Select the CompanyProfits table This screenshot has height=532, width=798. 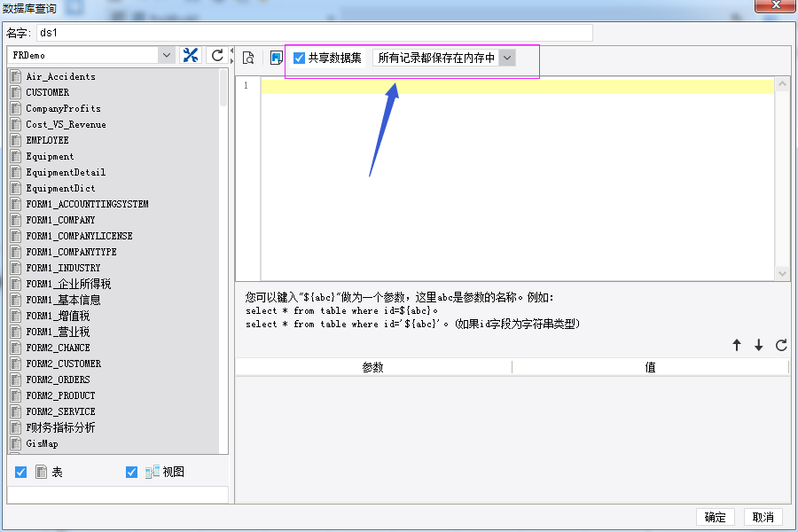coord(63,108)
